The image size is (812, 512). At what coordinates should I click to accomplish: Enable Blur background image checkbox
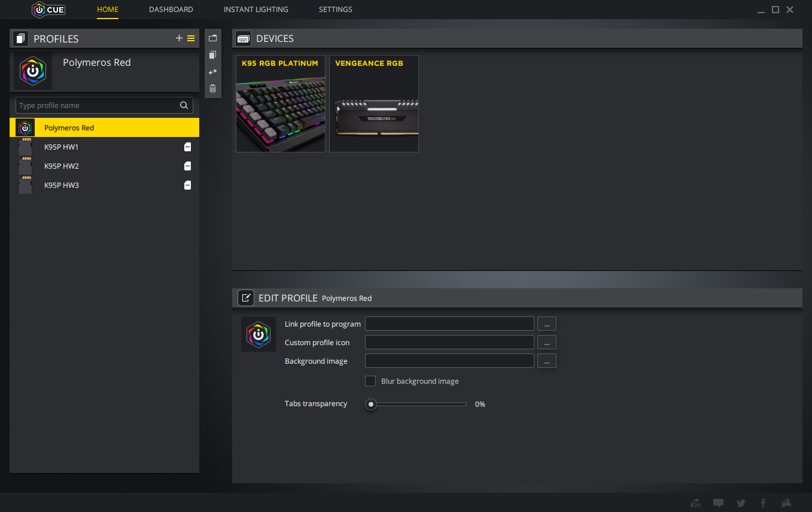(370, 381)
